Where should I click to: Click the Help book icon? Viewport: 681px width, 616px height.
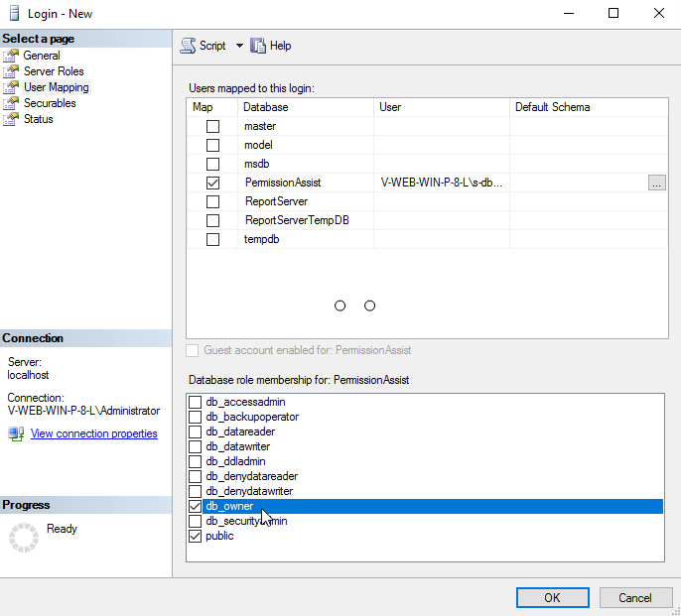(258, 46)
